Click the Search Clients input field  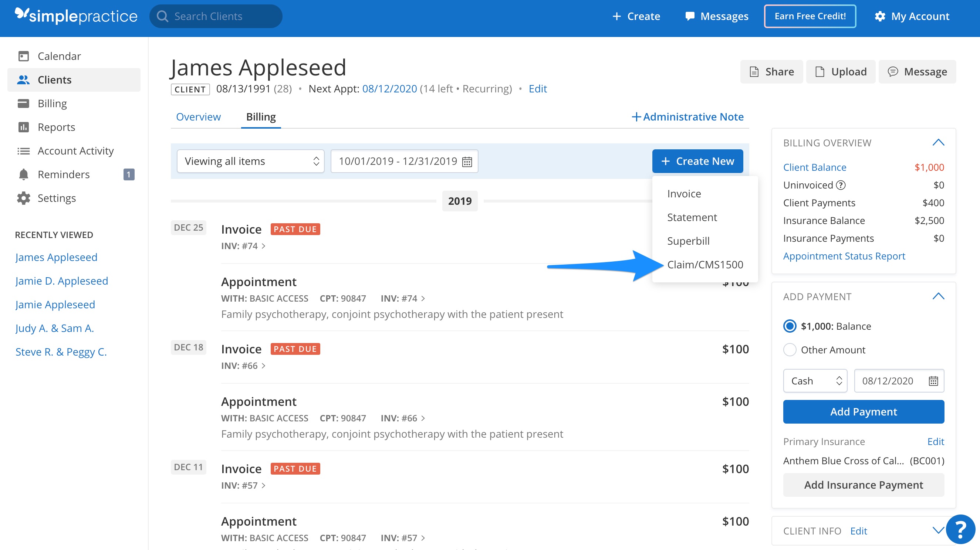pos(216,16)
